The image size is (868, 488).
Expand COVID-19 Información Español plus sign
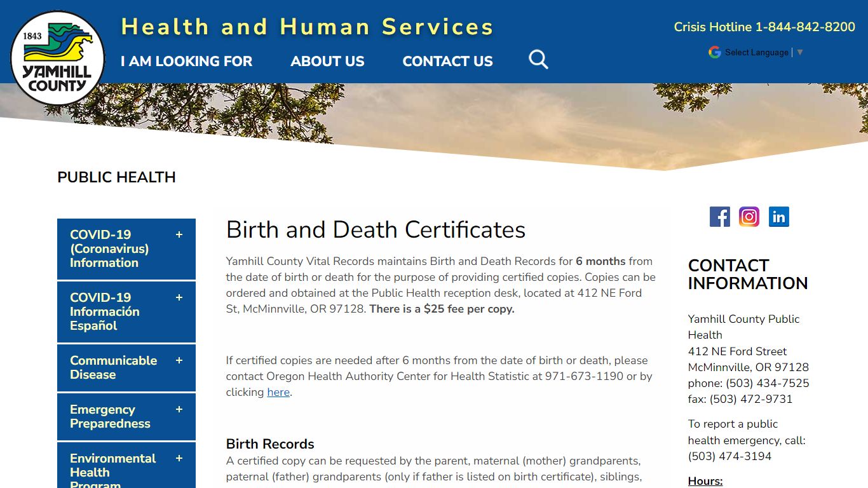pos(179,297)
